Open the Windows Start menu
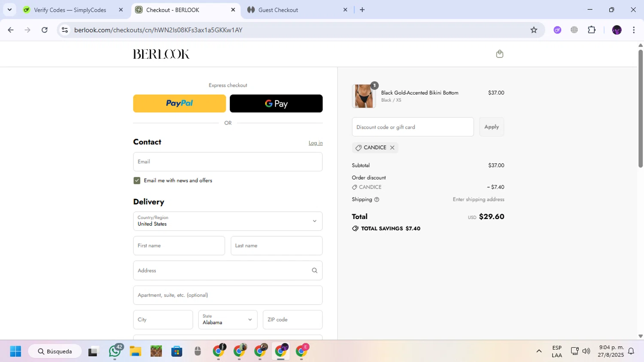 (15, 352)
